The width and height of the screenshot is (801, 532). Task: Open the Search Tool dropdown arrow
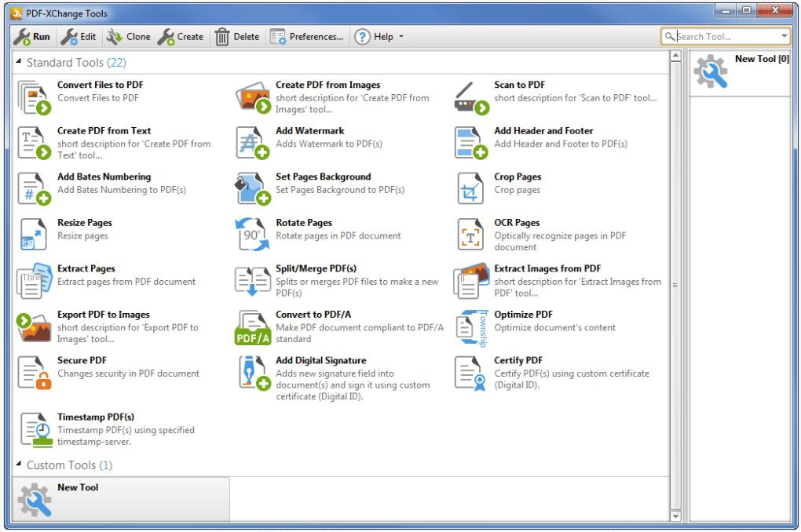click(784, 37)
